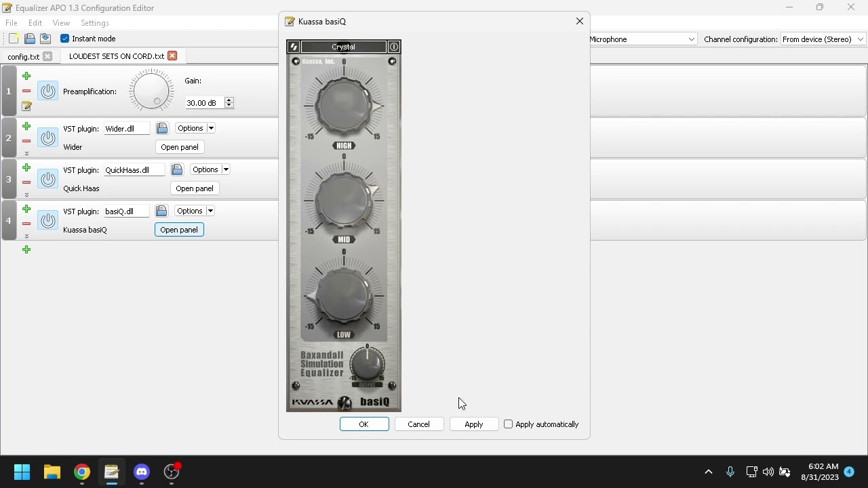Close the LOUDEST SETS ON CORD.txt tab

(172, 56)
